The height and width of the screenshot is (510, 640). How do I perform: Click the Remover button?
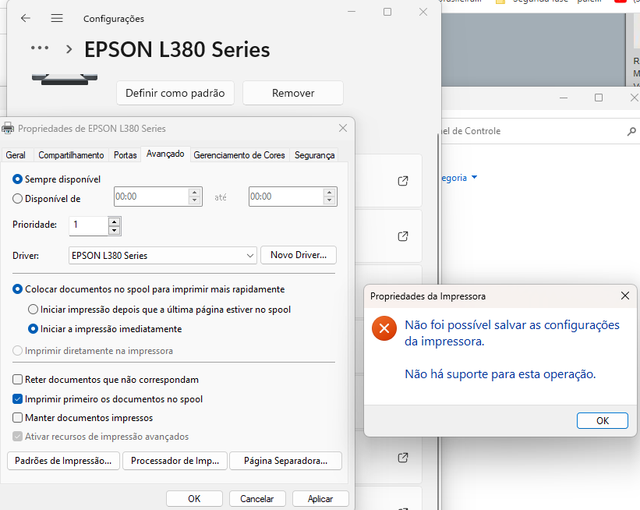pos(293,93)
